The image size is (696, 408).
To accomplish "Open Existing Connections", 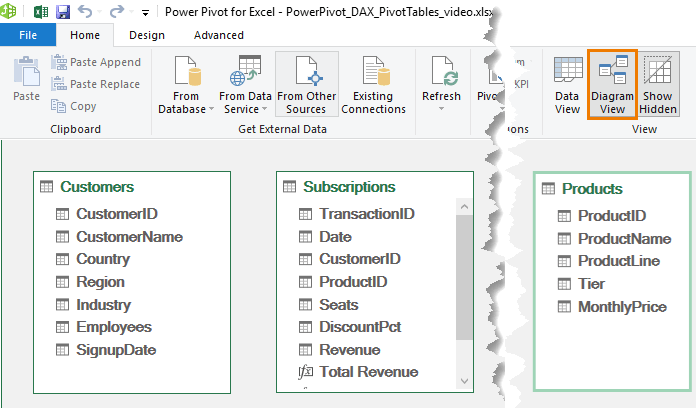I will tap(373, 84).
